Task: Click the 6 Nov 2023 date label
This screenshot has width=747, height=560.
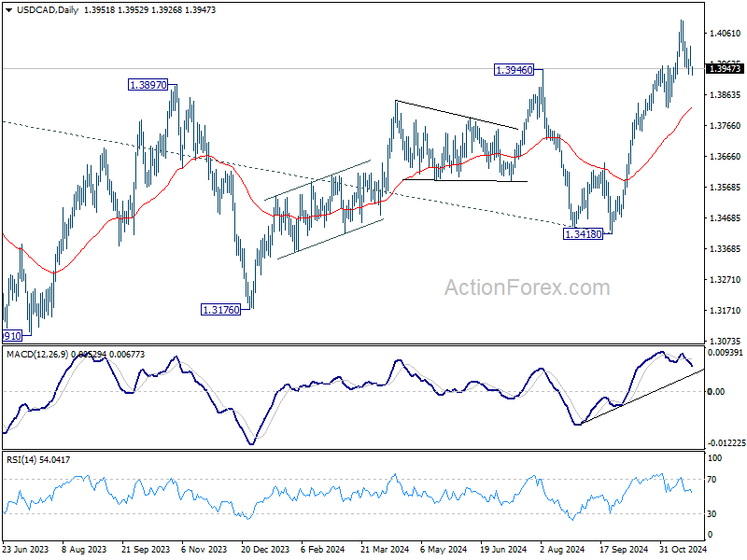Action: pos(204,549)
